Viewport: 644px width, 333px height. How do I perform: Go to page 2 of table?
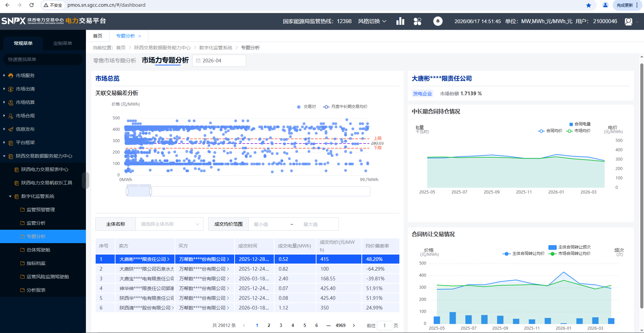pos(269,325)
